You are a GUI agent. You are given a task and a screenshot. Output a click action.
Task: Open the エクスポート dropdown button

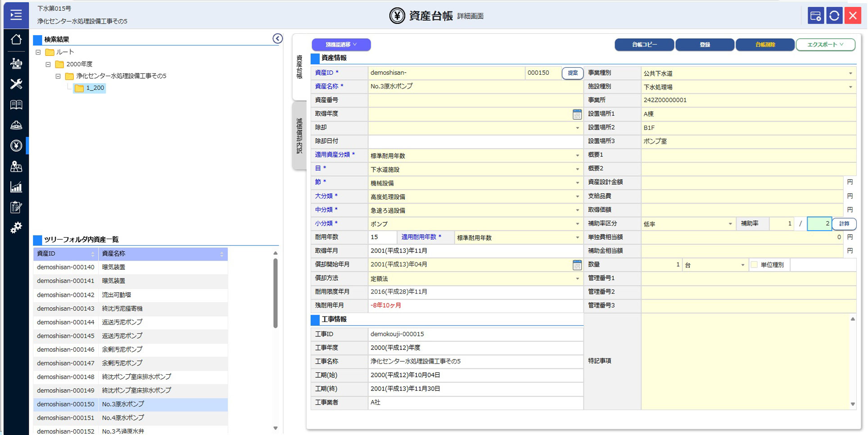(825, 45)
